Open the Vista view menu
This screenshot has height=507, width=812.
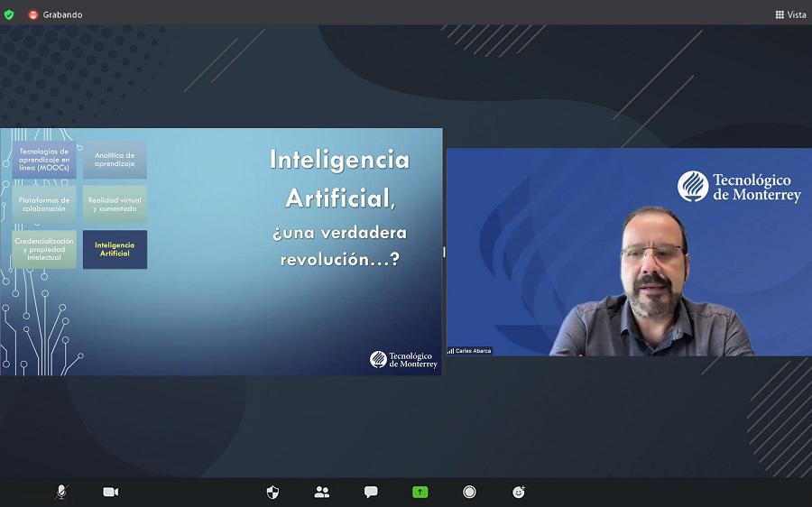pyautogui.click(x=790, y=14)
